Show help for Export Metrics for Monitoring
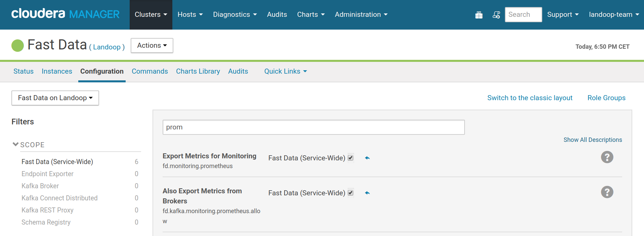The image size is (644, 236). [x=607, y=157]
